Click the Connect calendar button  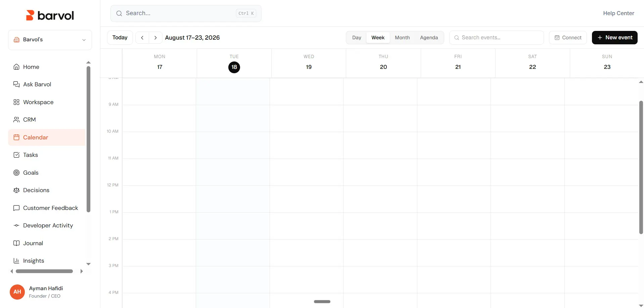tap(568, 38)
